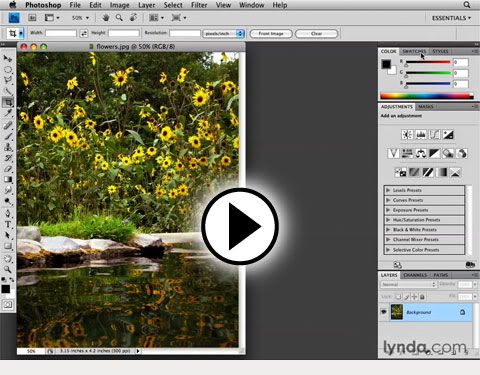The height and width of the screenshot is (375, 480).
Task: Add a Channel Mixer adjustment
Action: pos(462,153)
